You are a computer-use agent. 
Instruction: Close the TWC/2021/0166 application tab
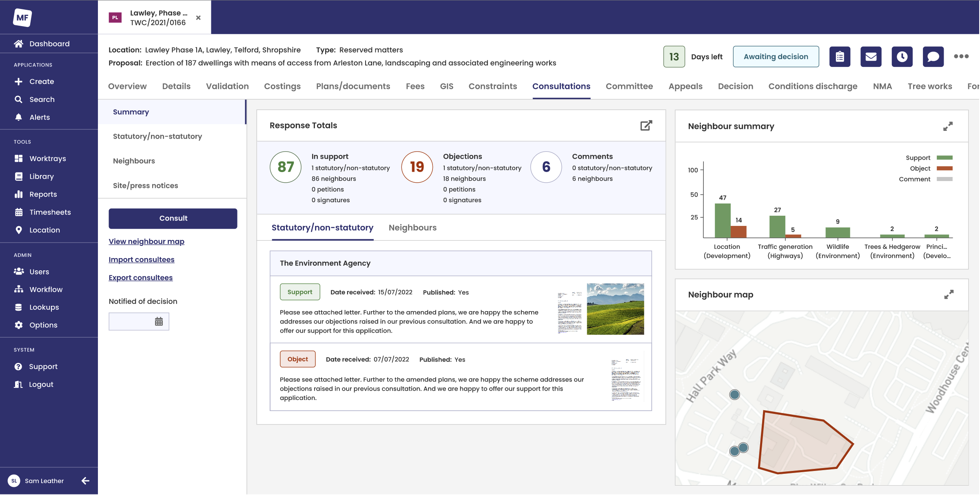pos(199,17)
